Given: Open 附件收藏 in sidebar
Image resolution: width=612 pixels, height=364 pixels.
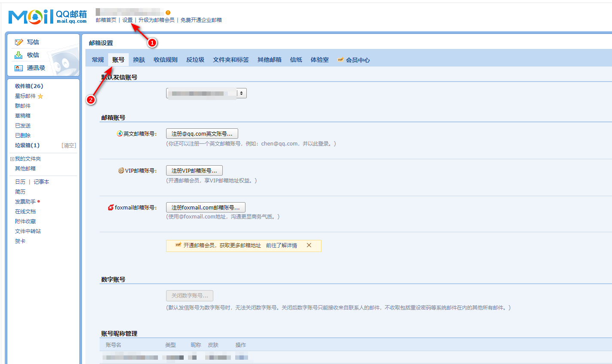Looking at the screenshot, I should (x=25, y=221).
